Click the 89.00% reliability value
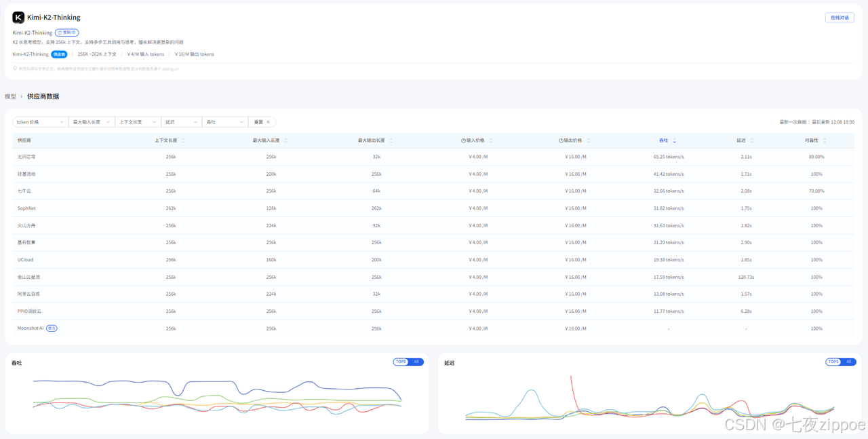Screen dimensions: 868x439 tap(816, 157)
